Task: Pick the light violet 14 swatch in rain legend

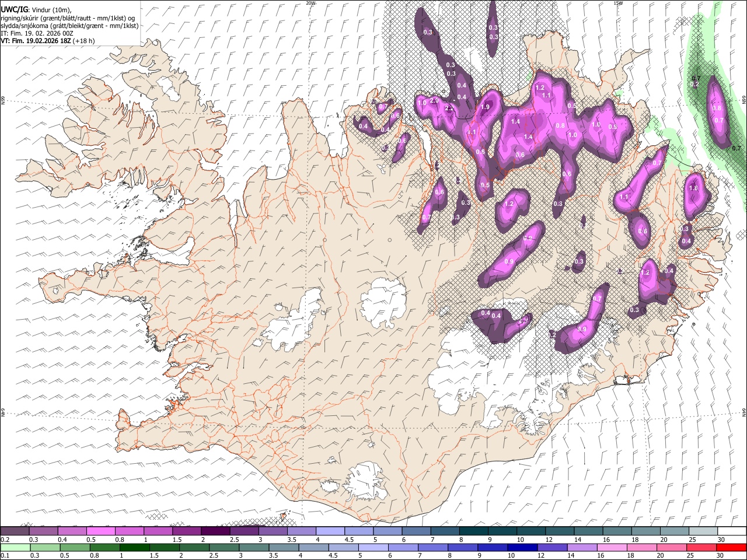Action: click(x=582, y=548)
